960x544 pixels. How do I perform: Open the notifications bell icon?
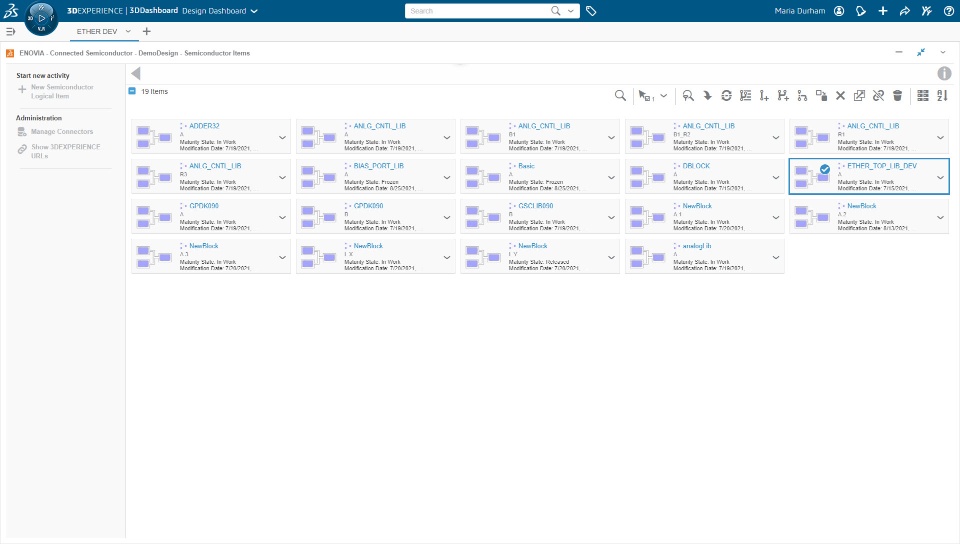pos(861,11)
